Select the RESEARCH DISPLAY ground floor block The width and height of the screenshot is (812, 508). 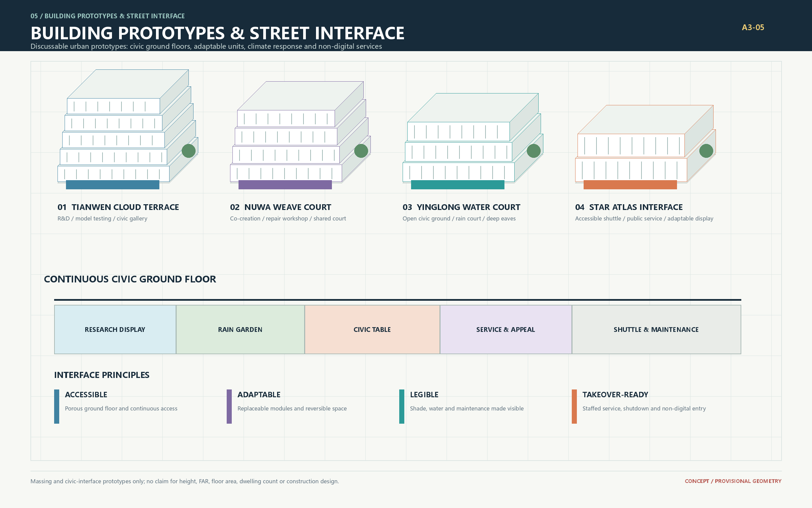pos(115,330)
